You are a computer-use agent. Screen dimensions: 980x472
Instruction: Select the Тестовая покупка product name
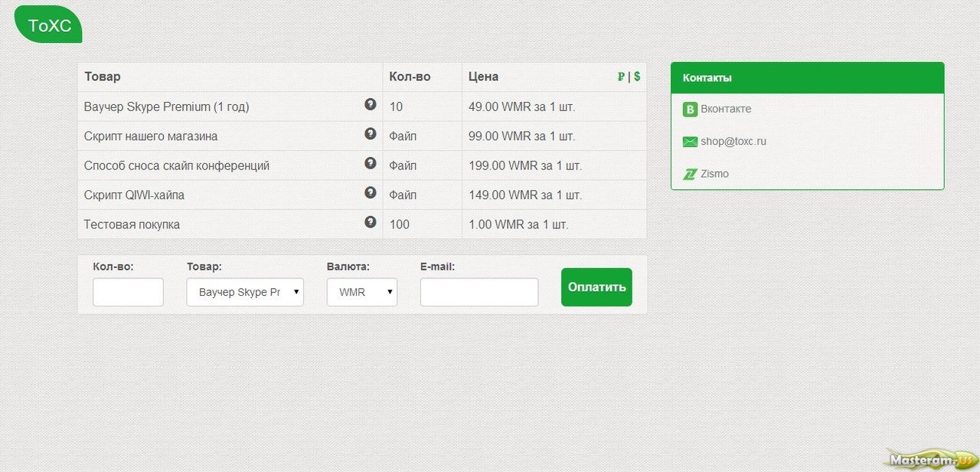[132, 225]
